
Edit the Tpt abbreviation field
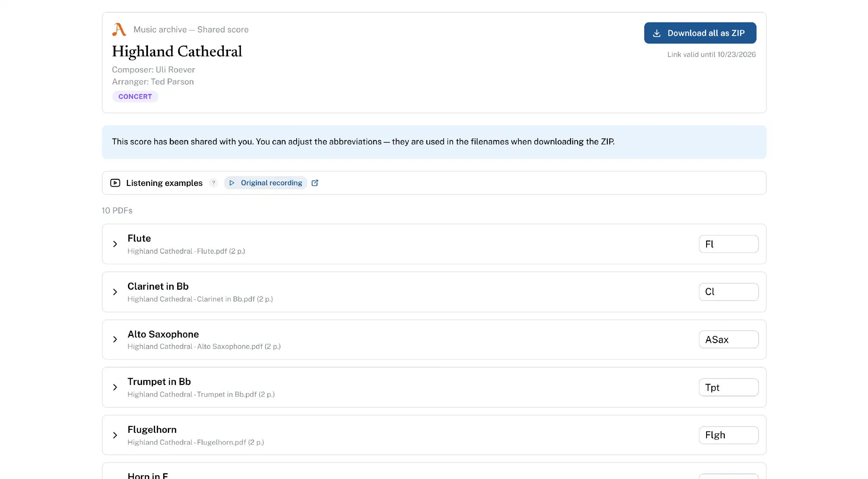tap(729, 387)
